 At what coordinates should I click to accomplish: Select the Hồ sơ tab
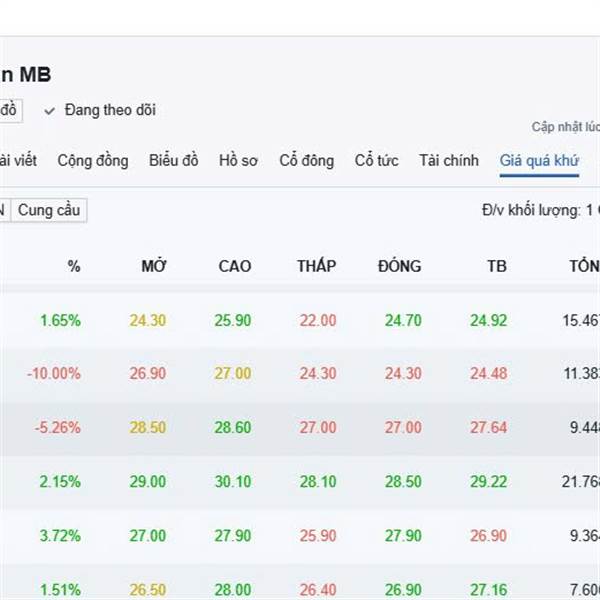click(239, 161)
